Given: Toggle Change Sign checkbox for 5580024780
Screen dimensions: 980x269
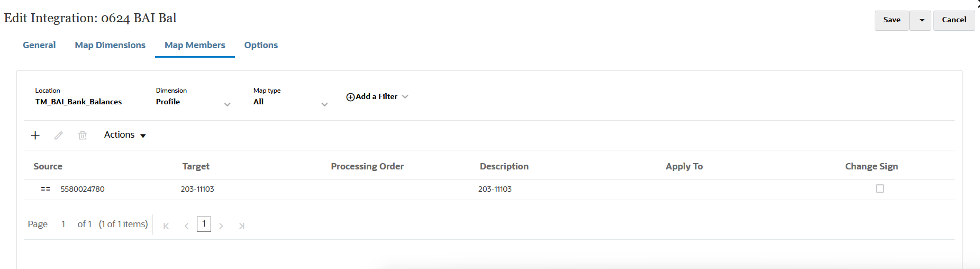Looking at the screenshot, I should click(880, 189).
